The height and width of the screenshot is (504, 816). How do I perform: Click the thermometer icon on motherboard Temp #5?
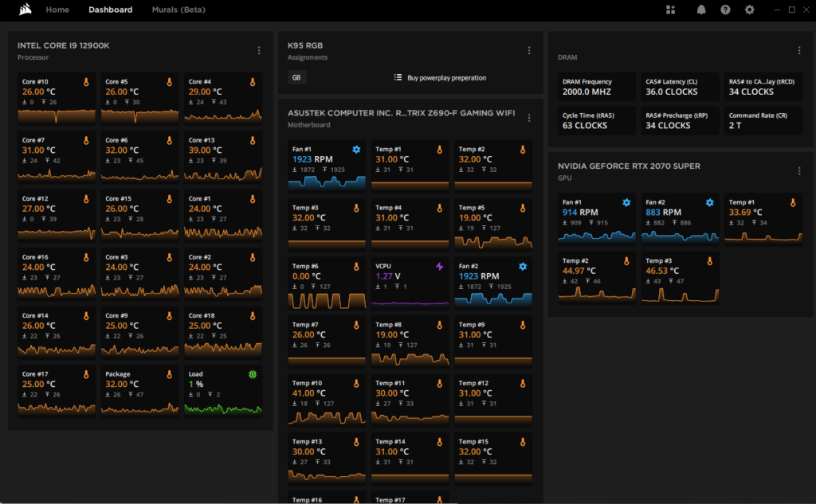click(x=523, y=208)
